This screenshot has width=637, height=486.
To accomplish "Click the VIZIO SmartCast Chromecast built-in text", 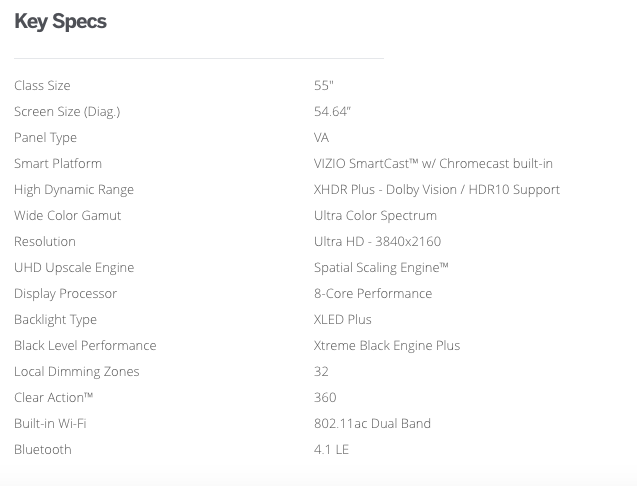I will pos(433,164).
